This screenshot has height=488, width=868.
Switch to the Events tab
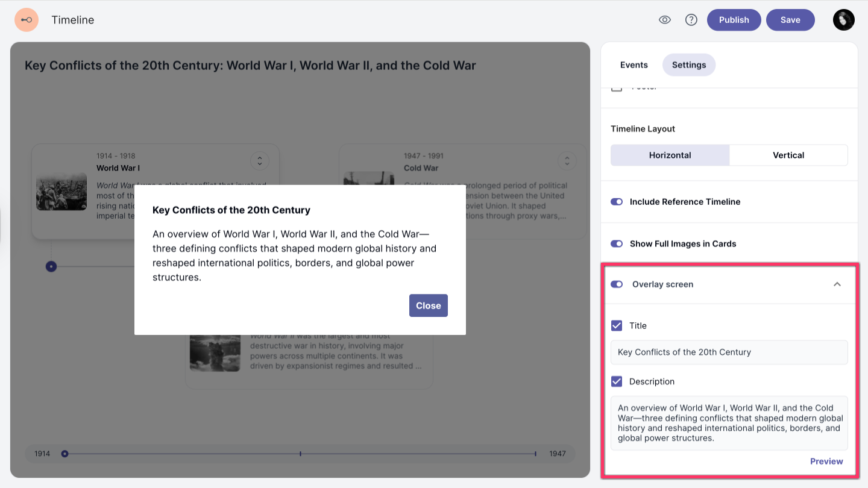634,65
